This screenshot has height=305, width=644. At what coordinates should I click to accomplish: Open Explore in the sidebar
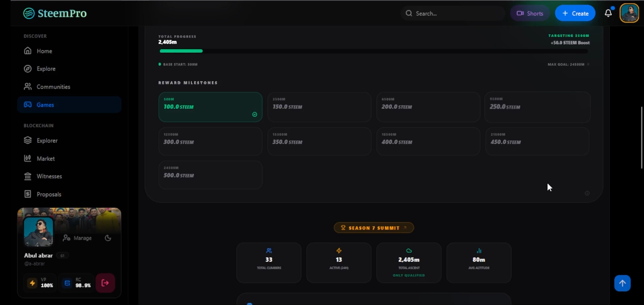69,68
